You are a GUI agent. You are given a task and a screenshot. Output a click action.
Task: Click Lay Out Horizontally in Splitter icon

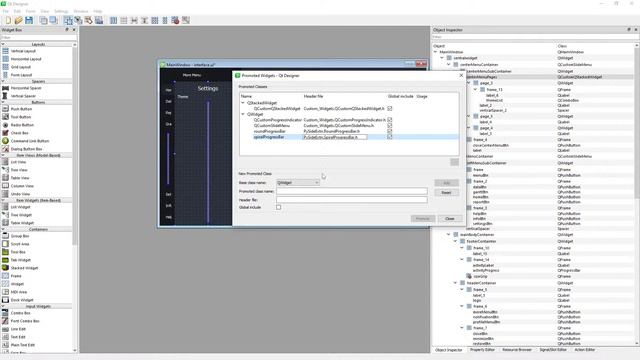[134, 20]
